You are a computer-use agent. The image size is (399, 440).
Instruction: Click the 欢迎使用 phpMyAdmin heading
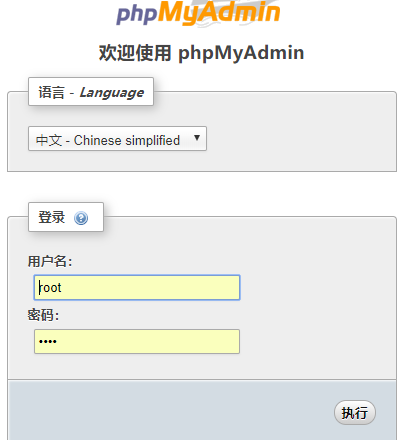[x=201, y=53]
